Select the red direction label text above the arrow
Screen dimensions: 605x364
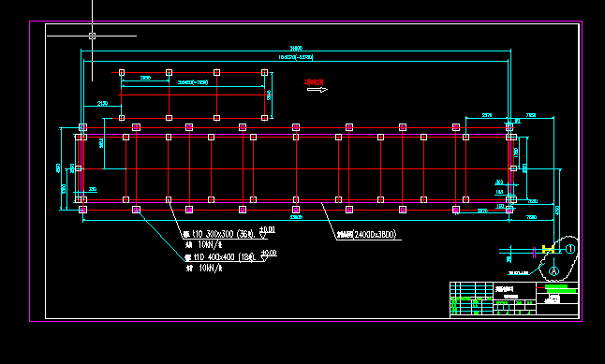314,81
